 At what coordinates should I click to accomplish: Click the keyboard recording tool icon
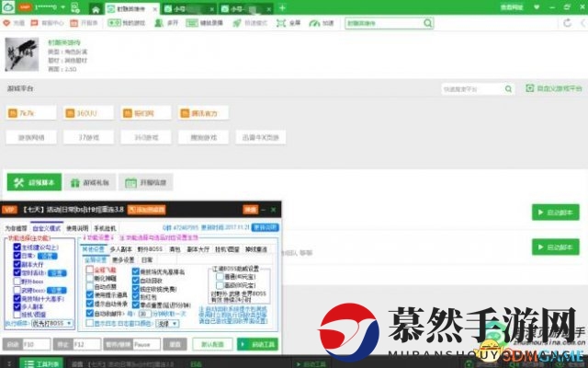[x=192, y=23]
